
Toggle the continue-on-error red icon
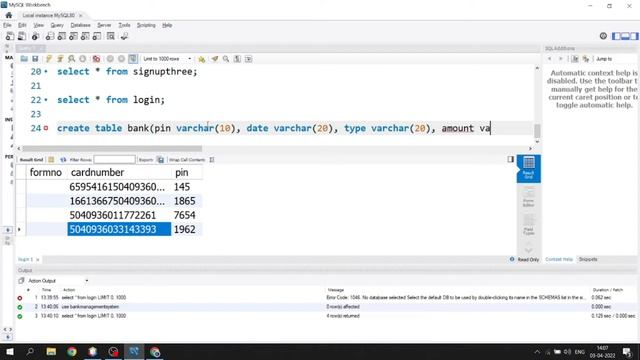[96, 59]
